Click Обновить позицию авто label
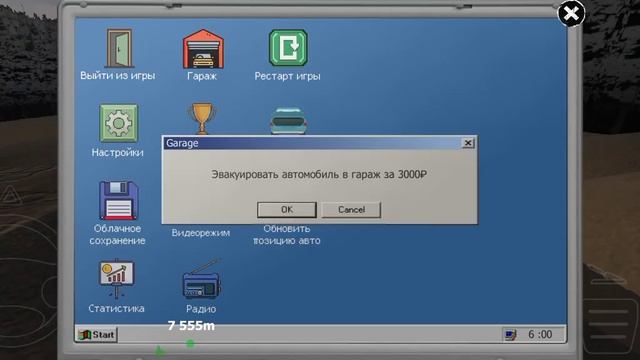 (287, 234)
